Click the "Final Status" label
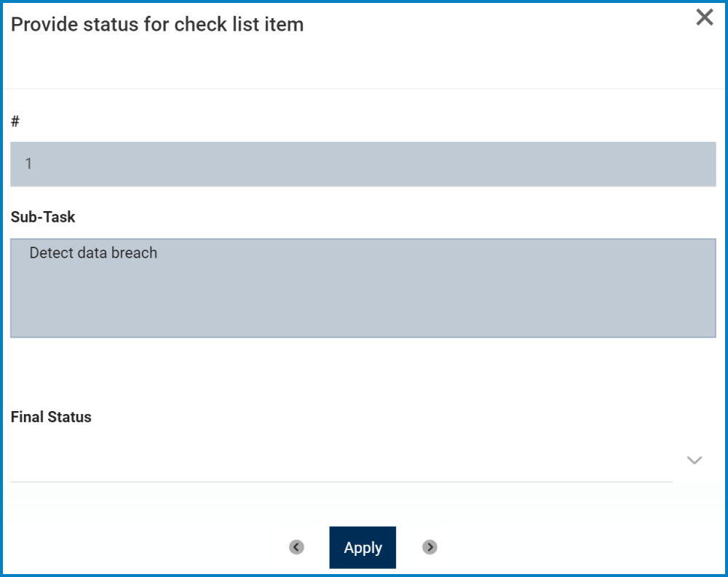Screen dimensions: 728x577 [51, 417]
